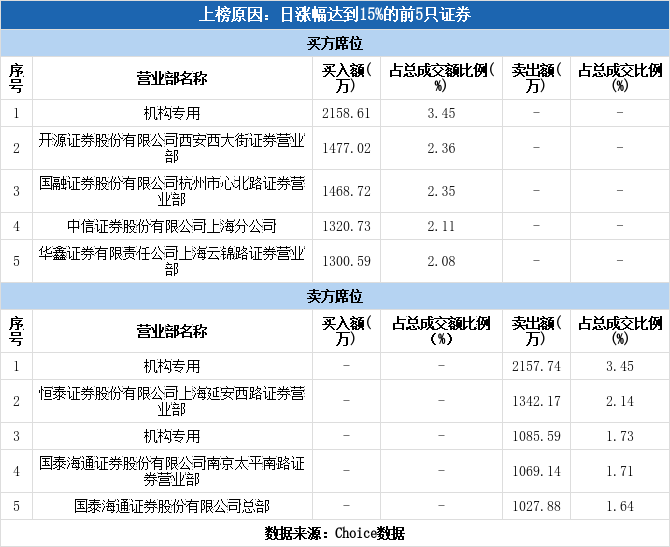The height and width of the screenshot is (547, 670).
Task: Select sell percentage 1.64
Action: coord(620,506)
